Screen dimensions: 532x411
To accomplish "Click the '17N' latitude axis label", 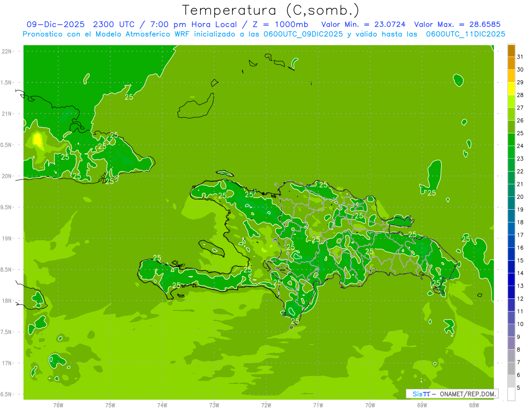I will click(x=7, y=363).
